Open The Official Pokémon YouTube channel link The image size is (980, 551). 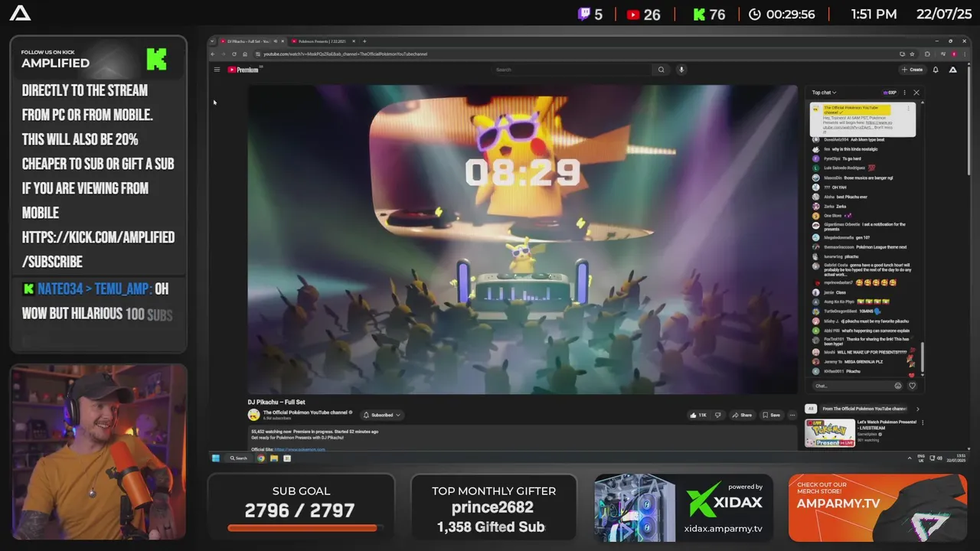(x=305, y=412)
